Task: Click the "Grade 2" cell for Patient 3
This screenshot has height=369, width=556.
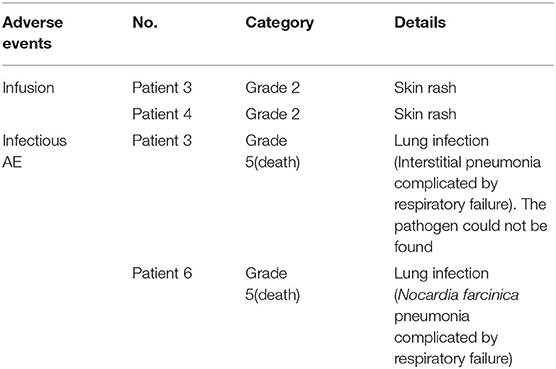Action: tap(272, 88)
